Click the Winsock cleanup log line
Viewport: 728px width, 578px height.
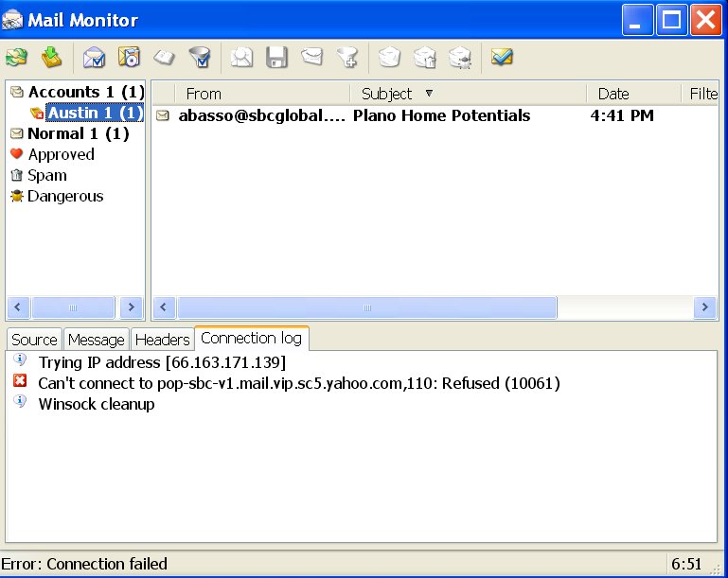pyautogui.click(x=97, y=404)
